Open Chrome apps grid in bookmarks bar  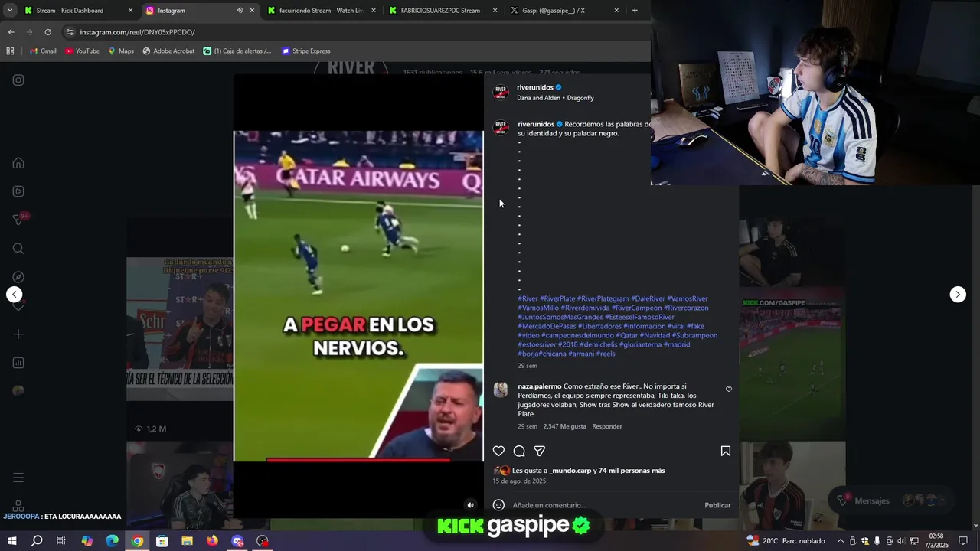point(10,51)
